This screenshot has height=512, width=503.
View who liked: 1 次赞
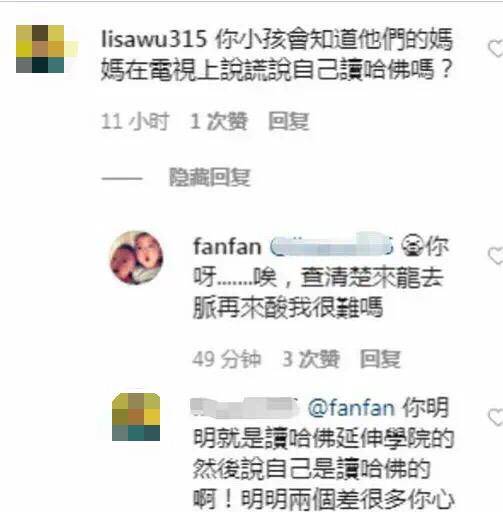click(x=219, y=121)
